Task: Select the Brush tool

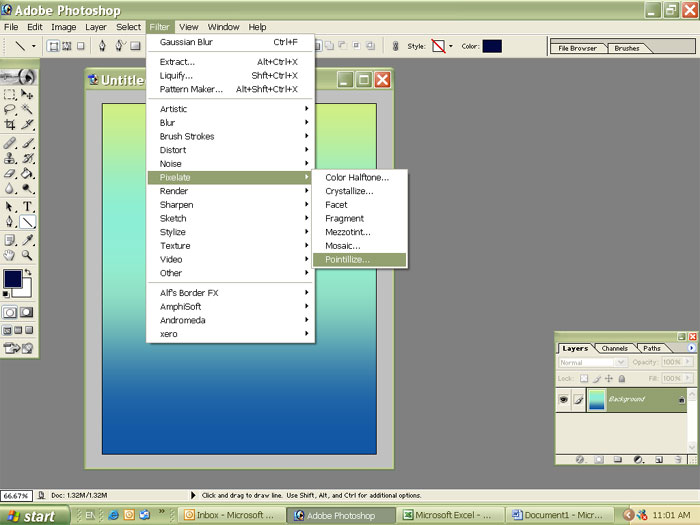Action: [27, 143]
